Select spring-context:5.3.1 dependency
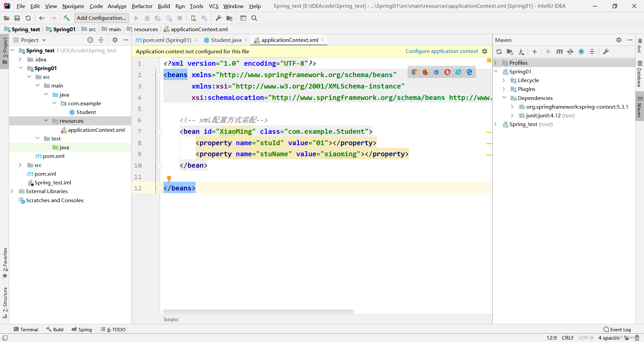 pyautogui.click(x=573, y=107)
